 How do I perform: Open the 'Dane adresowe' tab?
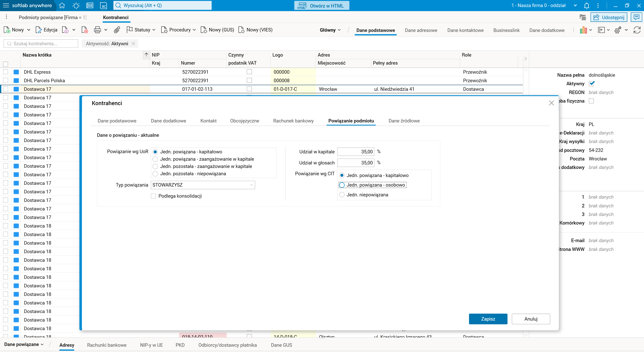421,30
